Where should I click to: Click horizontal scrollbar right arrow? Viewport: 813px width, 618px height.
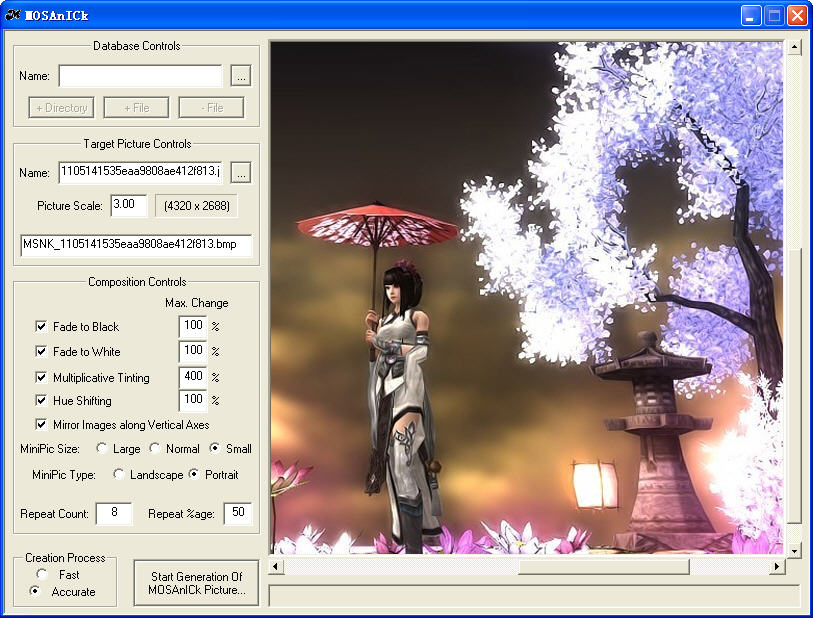[x=777, y=566]
